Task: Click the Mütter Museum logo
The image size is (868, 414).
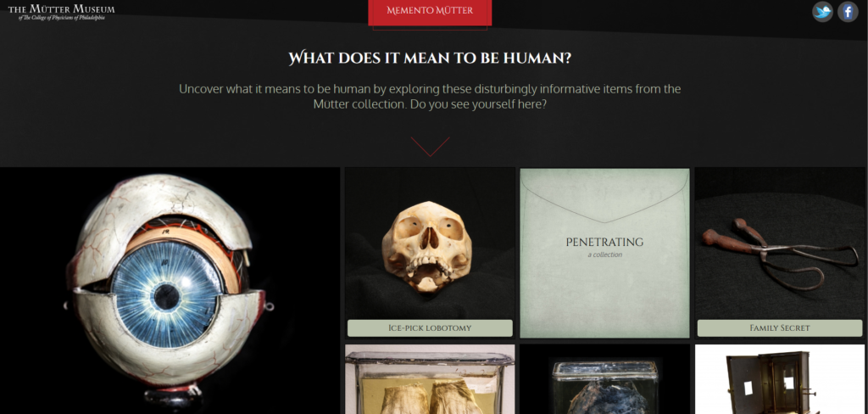Action: coord(61,12)
